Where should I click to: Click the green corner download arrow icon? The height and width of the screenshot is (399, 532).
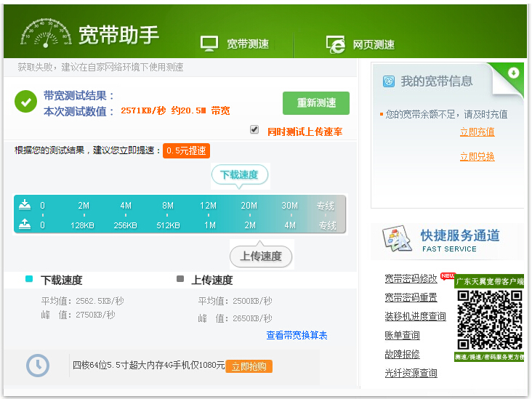click(513, 72)
